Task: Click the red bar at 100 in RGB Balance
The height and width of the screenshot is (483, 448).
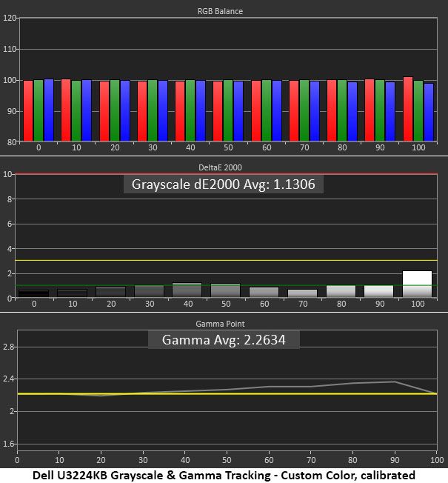Action: pyautogui.click(x=408, y=109)
